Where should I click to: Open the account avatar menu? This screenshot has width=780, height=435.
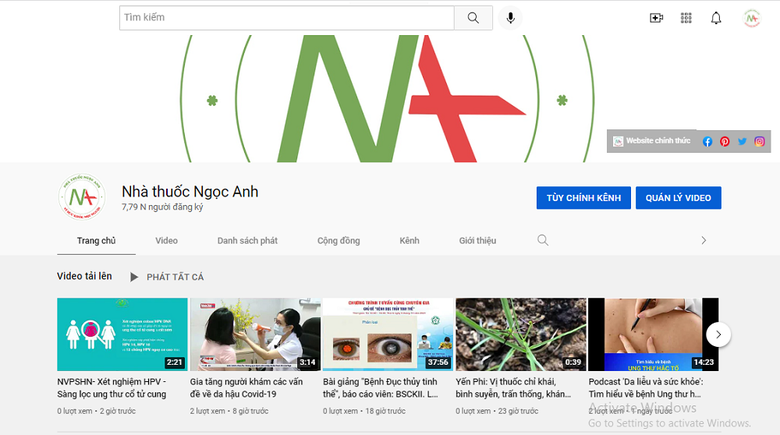click(752, 18)
